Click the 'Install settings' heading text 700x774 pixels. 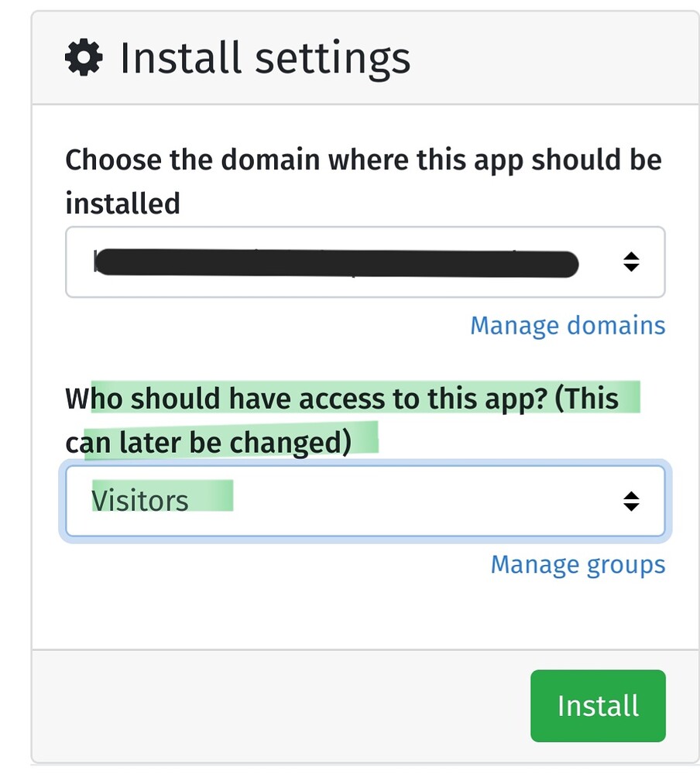(266, 58)
